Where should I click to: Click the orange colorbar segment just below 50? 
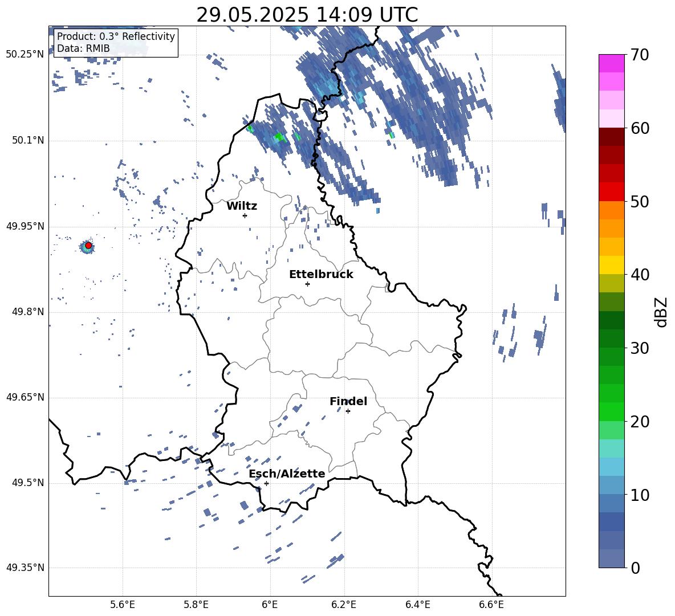[612, 210]
